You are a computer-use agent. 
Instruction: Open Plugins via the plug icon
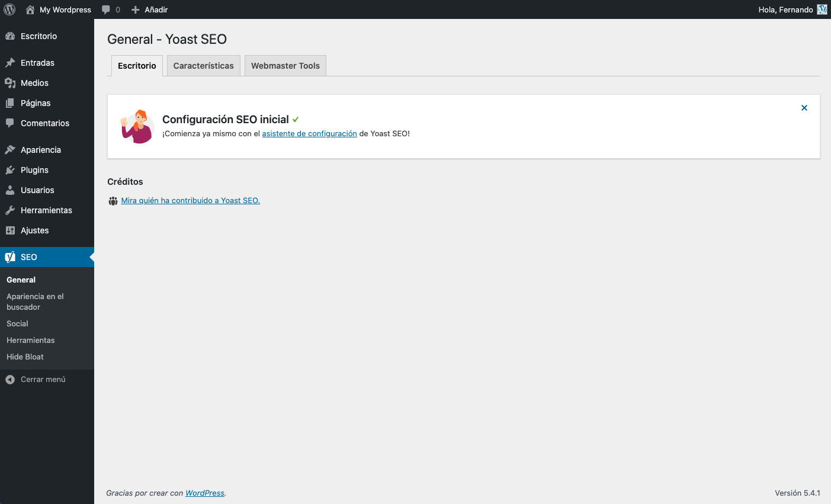[10, 170]
